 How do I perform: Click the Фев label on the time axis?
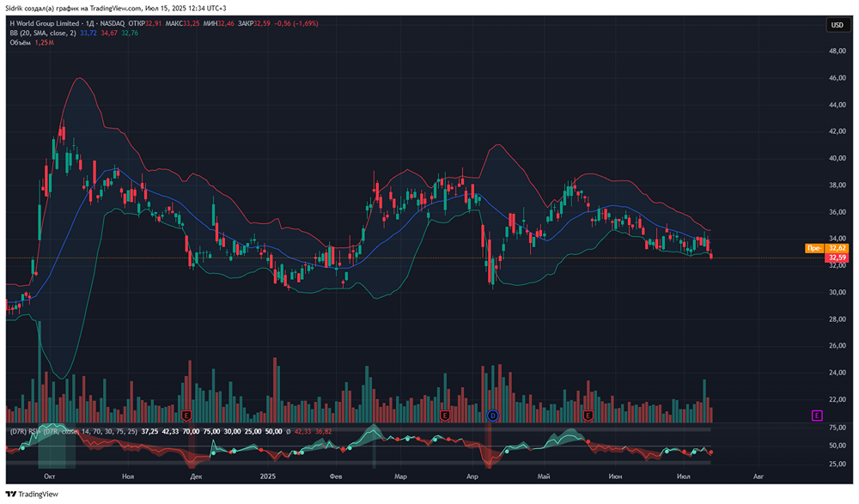click(336, 477)
